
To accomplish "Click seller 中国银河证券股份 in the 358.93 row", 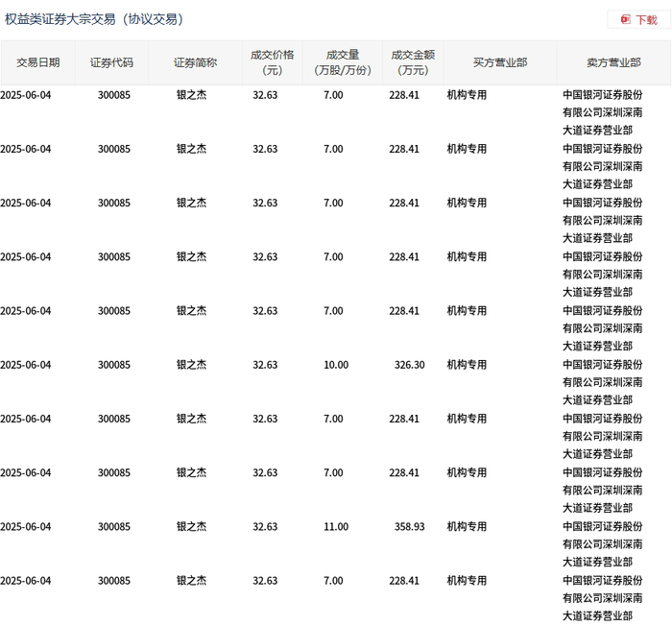I will 603,526.
